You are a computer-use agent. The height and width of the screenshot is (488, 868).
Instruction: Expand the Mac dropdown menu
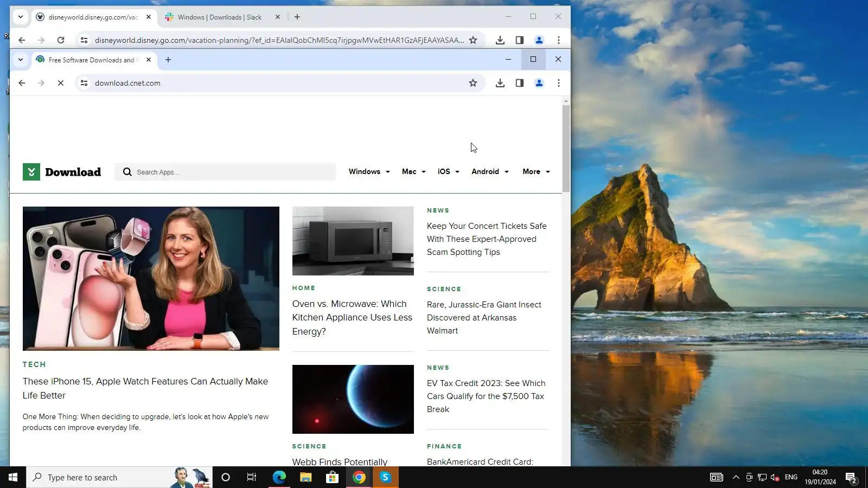click(x=414, y=171)
